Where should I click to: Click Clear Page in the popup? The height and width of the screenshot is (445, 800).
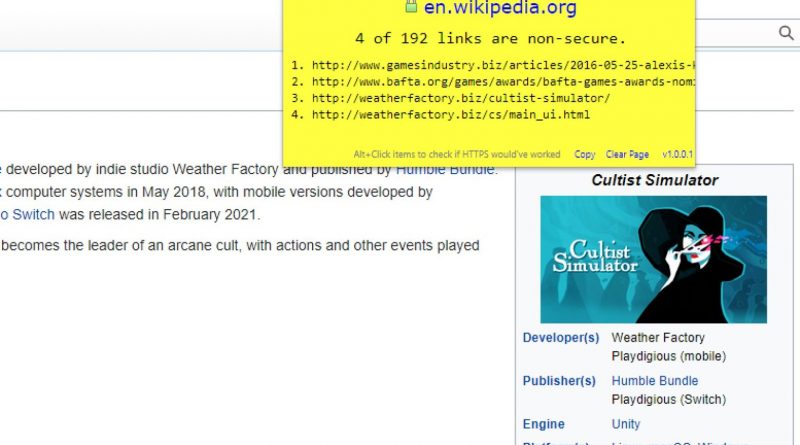click(x=627, y=155)
